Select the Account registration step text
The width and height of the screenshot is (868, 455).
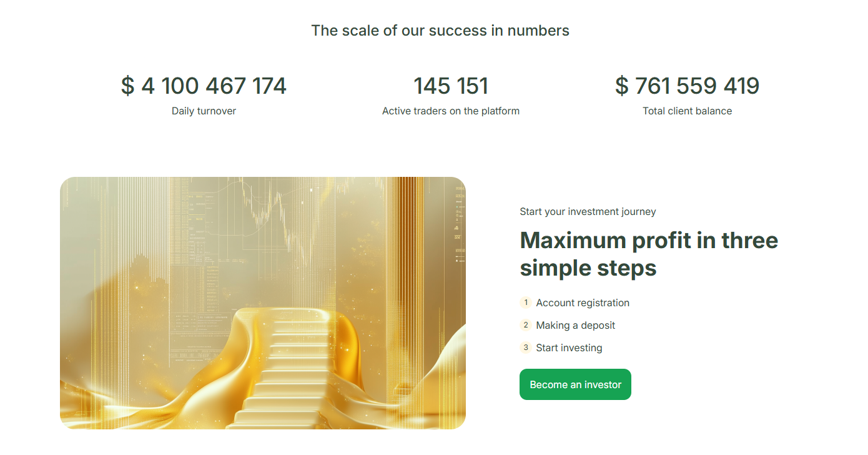coord(583,303)
